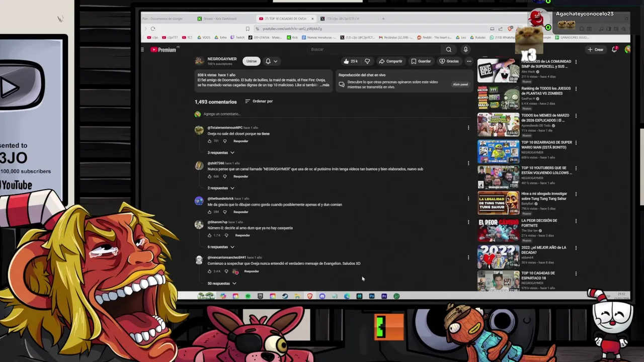Open the YouTube guide hamburger menu
This screenshot has width=644, height=362.
tap(142, 49)
